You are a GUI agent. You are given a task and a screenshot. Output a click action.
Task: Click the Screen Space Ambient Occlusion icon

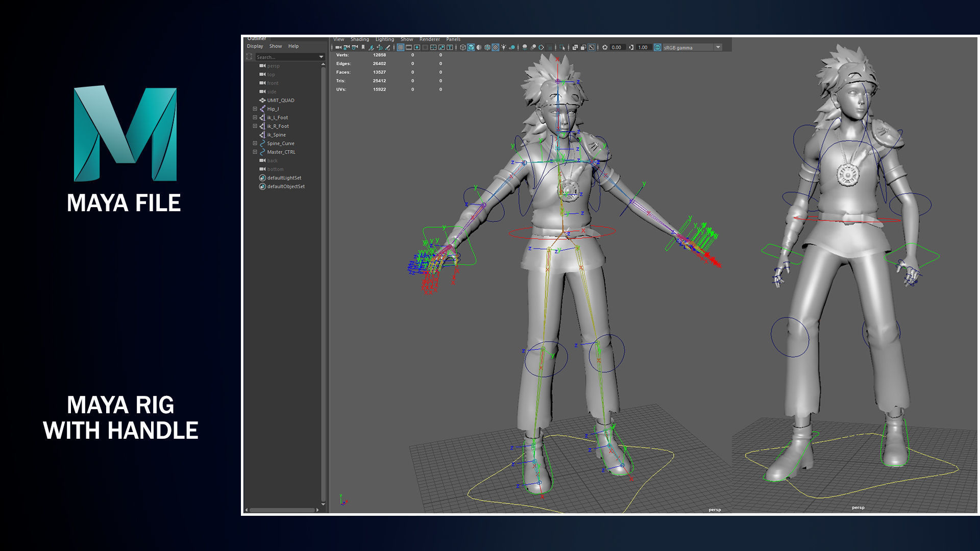[525, 47]
